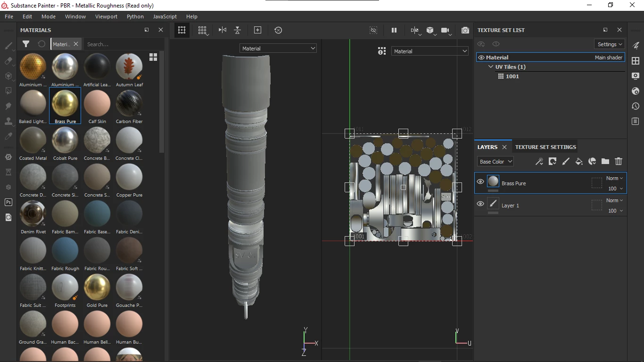Click the materials Search field
The width and height of the screenshot is (644, 362).
coord(124,44)
